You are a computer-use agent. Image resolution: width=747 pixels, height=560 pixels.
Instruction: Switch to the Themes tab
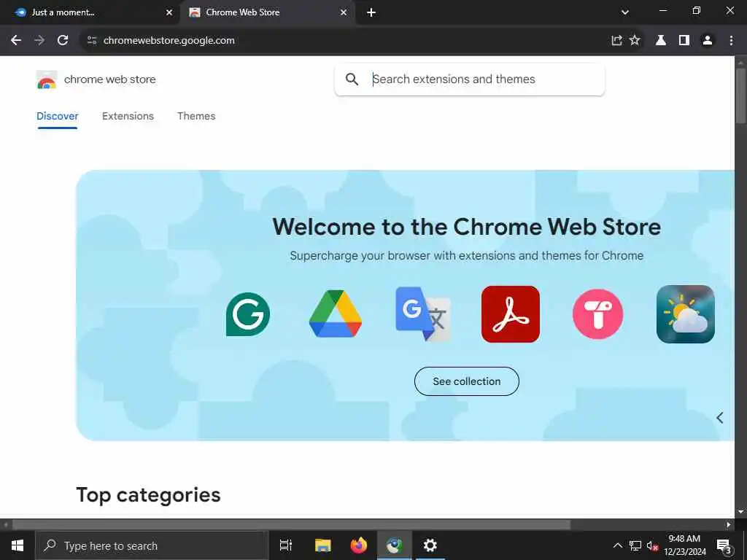click(x=196, y=116)
